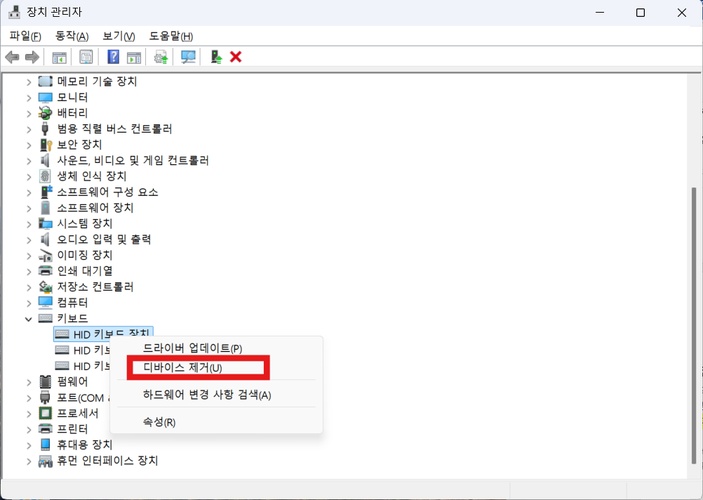Click the enable device toolbar icon
The height and width of the screenshot is (500, 703).
pyautogui.click(x=217, y=57)
